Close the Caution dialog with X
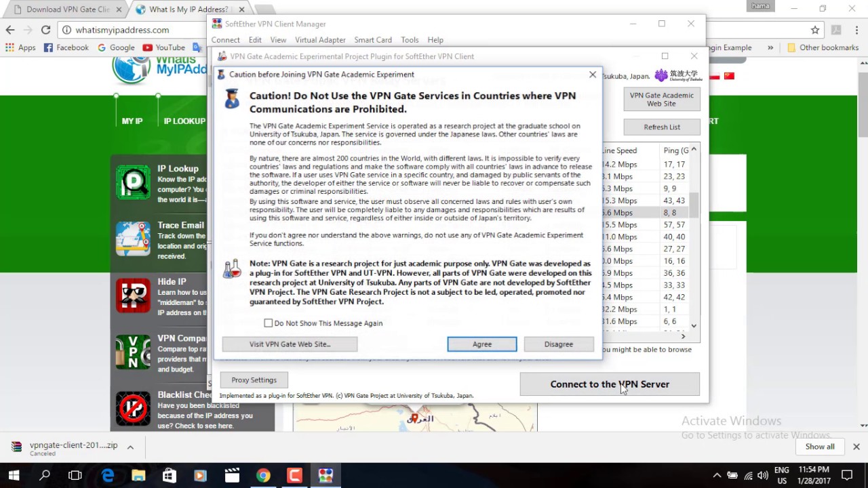 click(x=593, y=75)
